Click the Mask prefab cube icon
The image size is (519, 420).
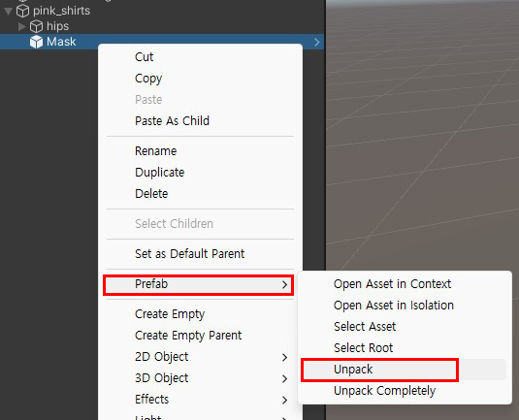[36, 42]
